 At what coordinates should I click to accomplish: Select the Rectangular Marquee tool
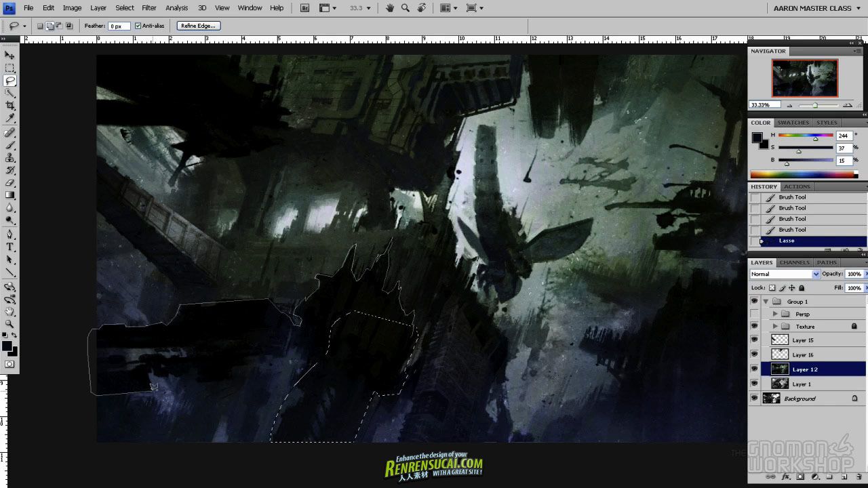9,68
